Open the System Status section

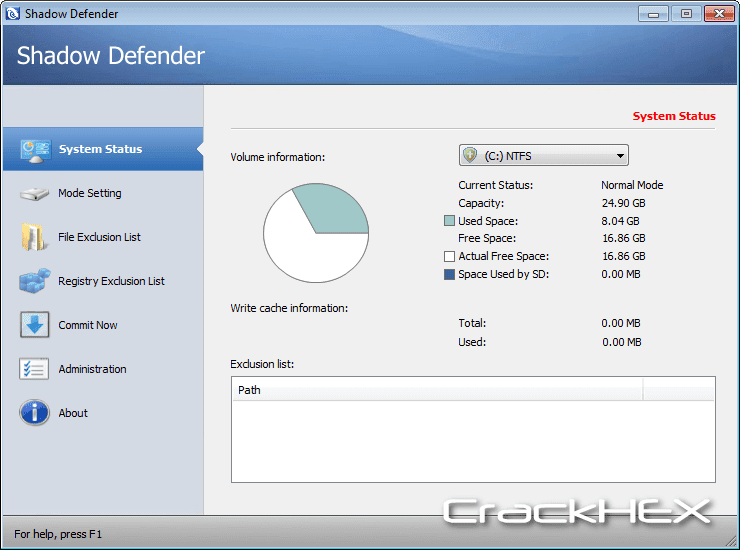(103, 149)
